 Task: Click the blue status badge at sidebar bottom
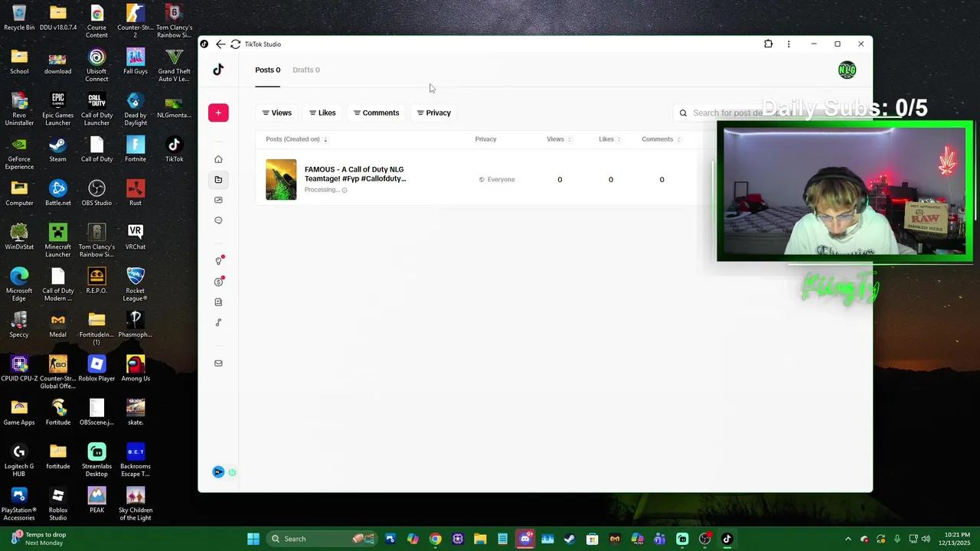[x=218, y=472]
